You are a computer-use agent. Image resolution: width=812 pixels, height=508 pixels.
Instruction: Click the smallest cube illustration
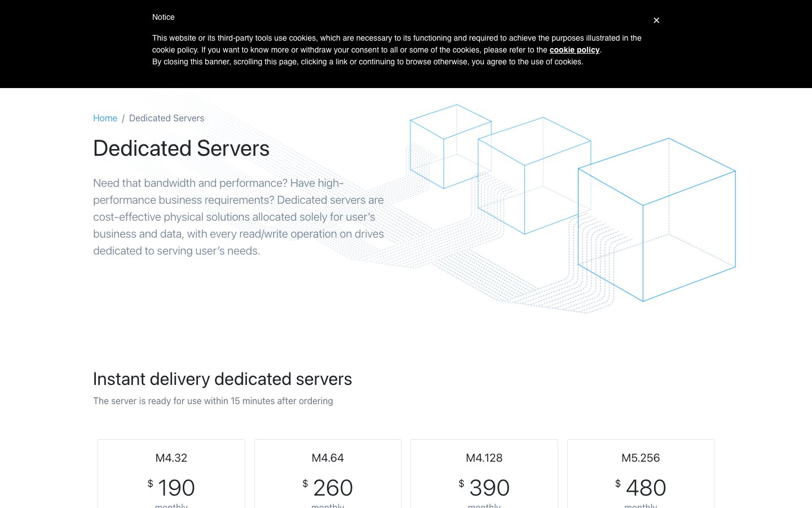click(451, 147)
